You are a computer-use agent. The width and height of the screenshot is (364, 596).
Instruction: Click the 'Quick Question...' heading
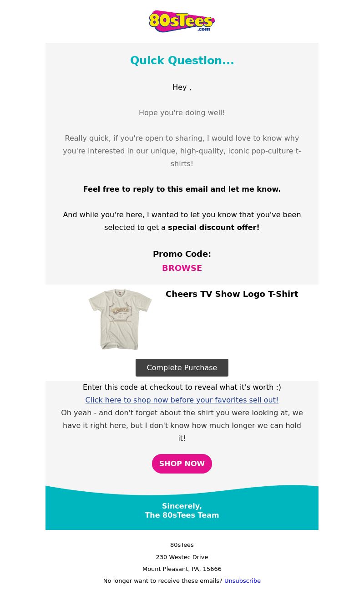click(182, 61)
